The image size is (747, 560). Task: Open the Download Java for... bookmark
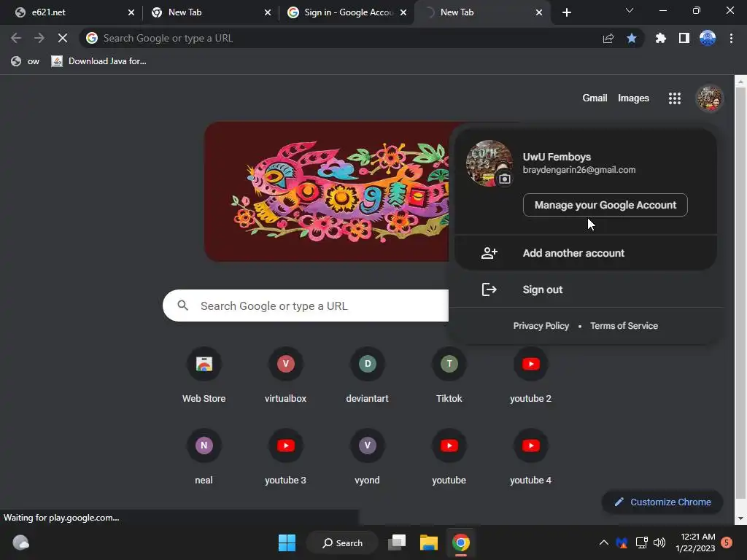click(99, 61)
